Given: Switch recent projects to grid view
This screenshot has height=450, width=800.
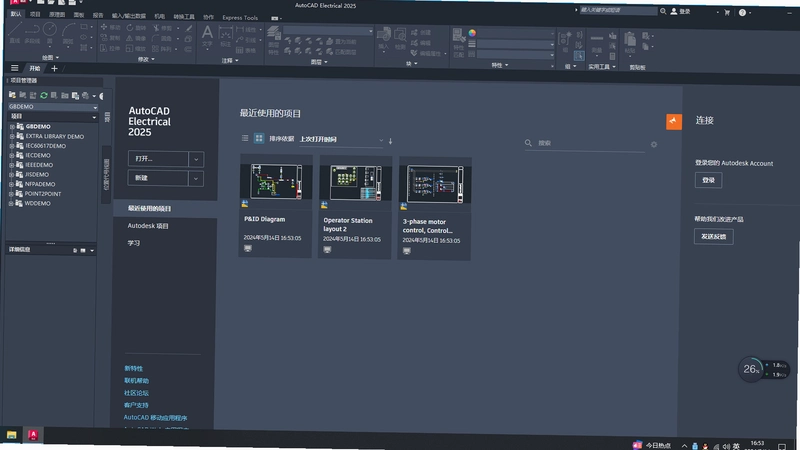Looking at the screenshot, I should pos(259,138).
